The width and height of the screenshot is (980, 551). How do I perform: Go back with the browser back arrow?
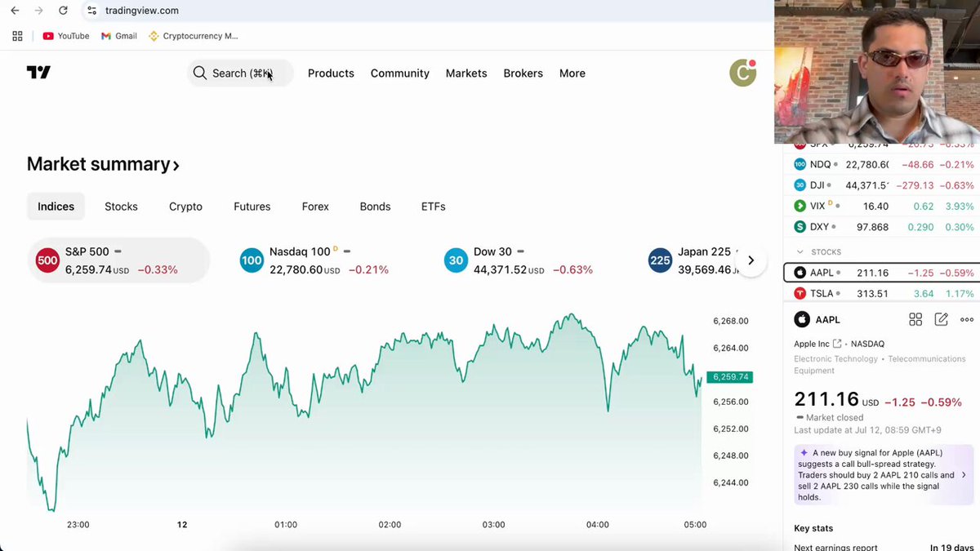(x=15, y=11)
